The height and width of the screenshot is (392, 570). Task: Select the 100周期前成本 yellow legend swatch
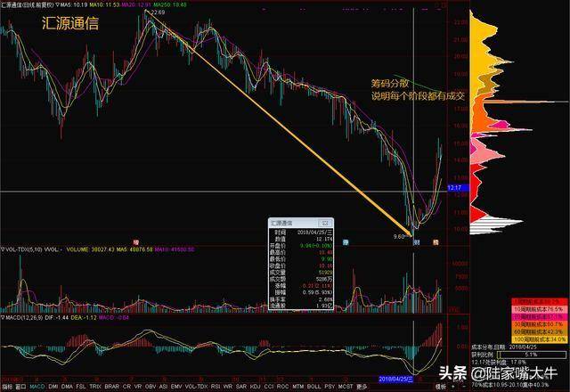pyautogui.click(x=540, y=339)
